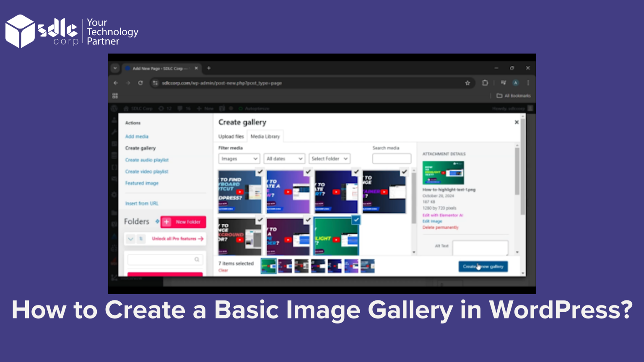644x362 pixels.
Task: Expand the All dates filter dropdown
Action: (x=284, y=159)
